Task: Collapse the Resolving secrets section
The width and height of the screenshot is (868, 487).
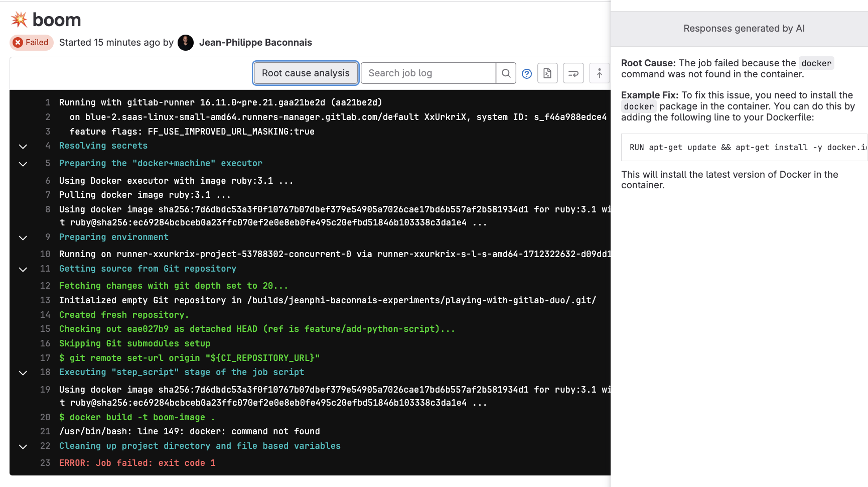Action: 23,147
